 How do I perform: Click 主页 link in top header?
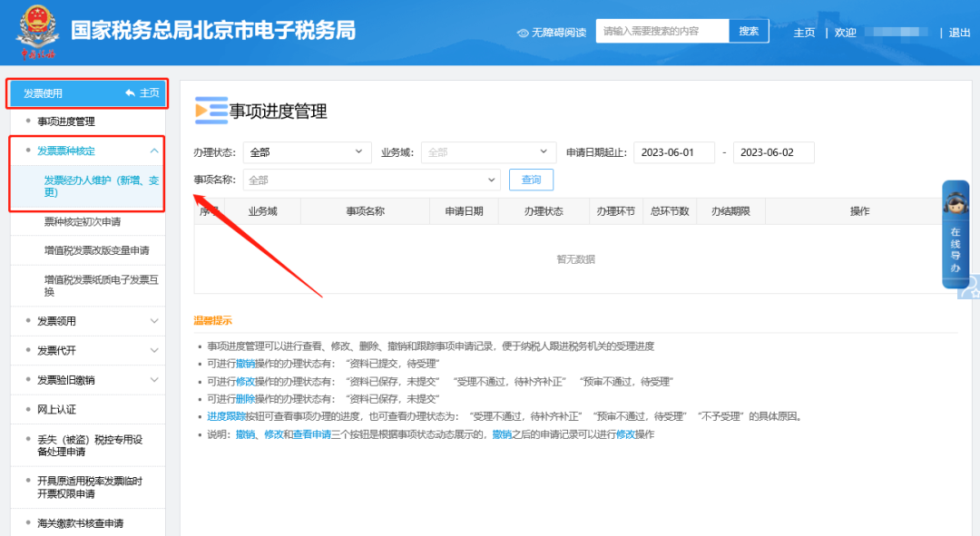(804, 33)
